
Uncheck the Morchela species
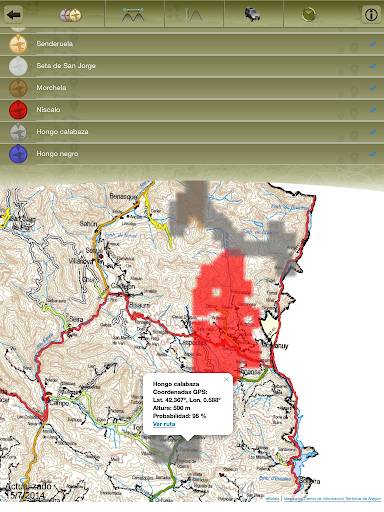[373, 88]
